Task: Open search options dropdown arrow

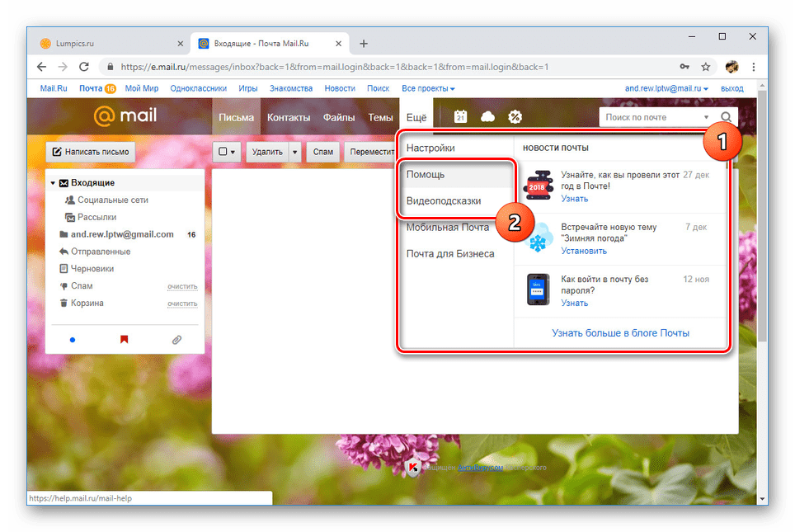Action: [x=706, y=117]
